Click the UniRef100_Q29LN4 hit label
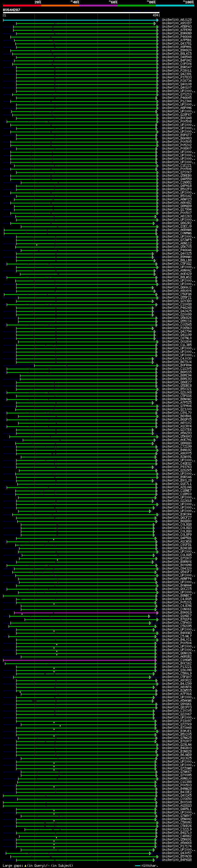This screenshot has width=197, height=868. pos(177,744)
